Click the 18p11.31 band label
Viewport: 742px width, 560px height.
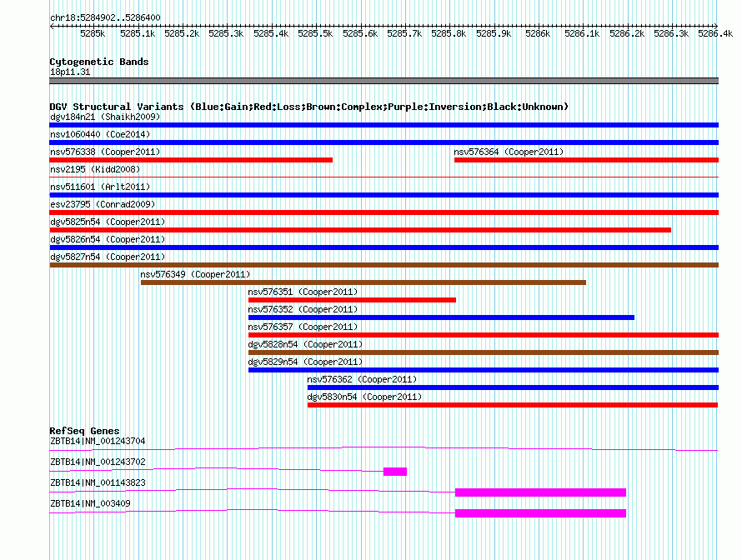70,72
